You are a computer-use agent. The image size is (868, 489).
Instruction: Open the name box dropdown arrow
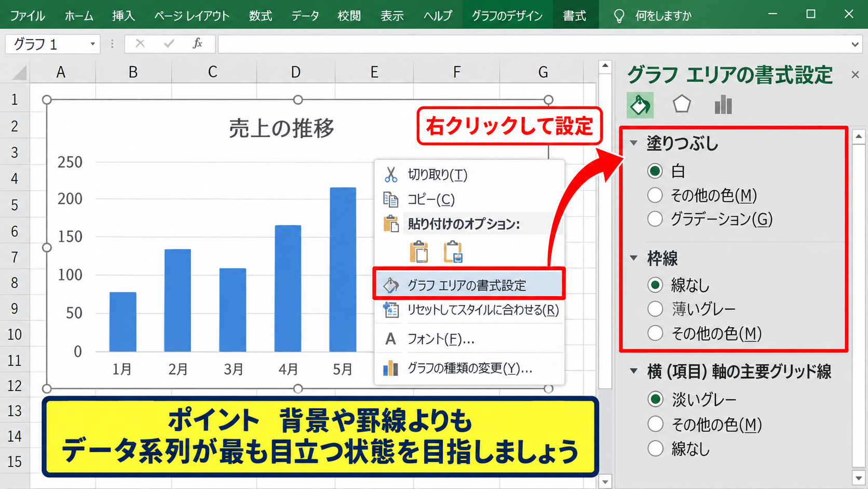[92, 44]
